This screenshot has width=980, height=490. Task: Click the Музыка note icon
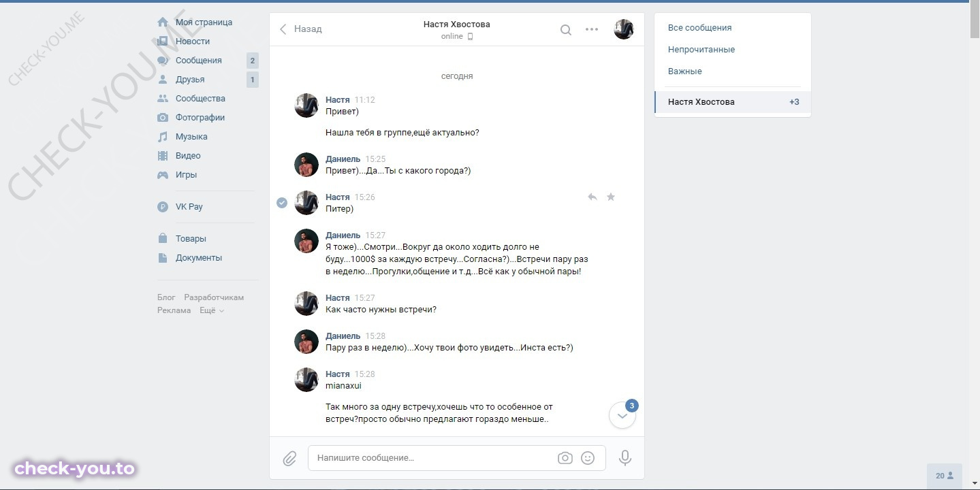coord(163,137)
